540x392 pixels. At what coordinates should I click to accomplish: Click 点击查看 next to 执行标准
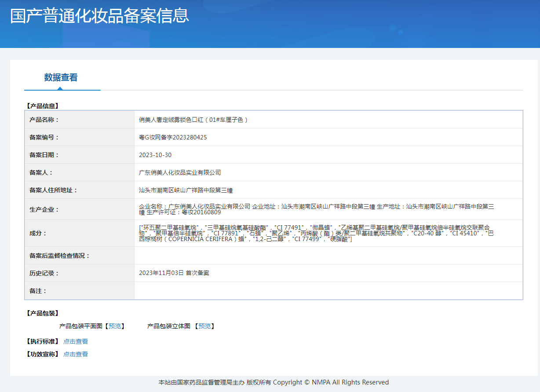(76, 341)
